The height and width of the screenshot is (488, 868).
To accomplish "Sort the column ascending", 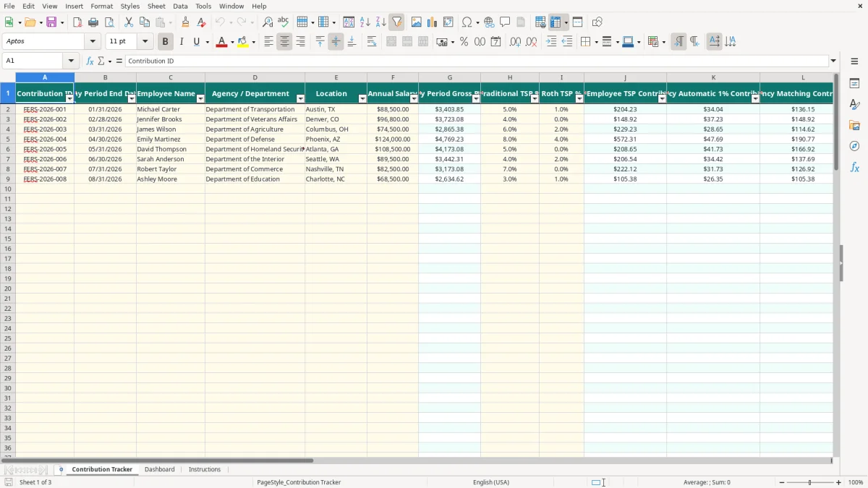I will (x=365, y=22).
